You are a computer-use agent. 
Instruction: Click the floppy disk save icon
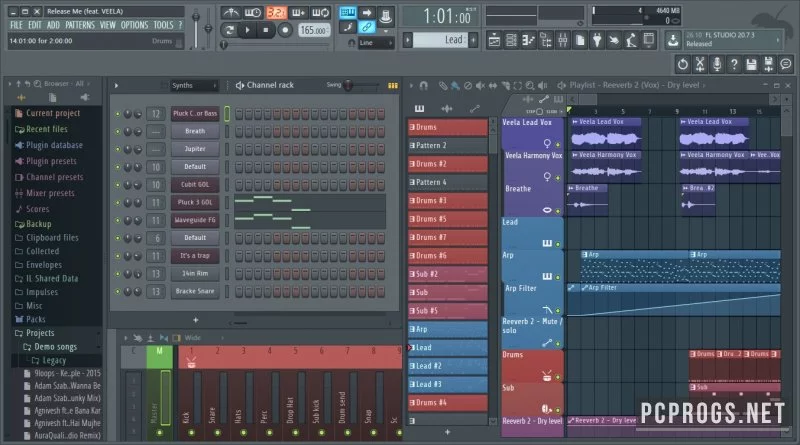pos(751,64)
